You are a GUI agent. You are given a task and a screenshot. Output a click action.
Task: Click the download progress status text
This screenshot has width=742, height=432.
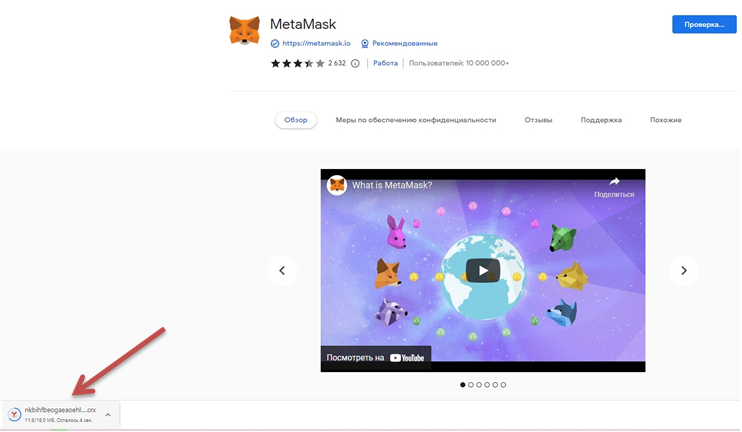[59, 420]
